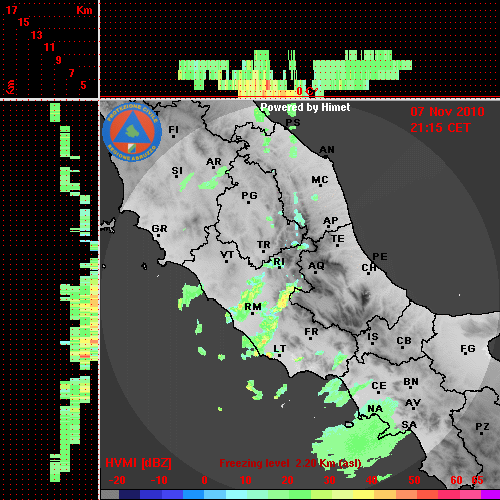The height and width of the screenshot is (500, 500).
Task: Click the '15' km height label
Action: click(x=24, y=22)
